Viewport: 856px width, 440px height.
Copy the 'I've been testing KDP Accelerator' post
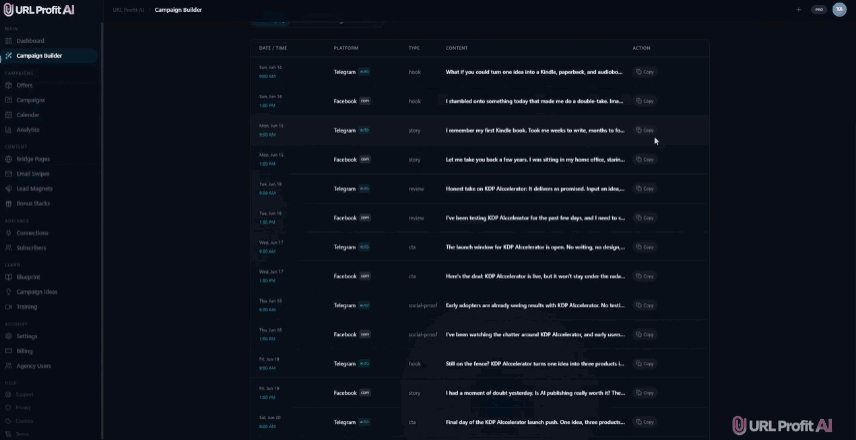[x=645, y=218]
